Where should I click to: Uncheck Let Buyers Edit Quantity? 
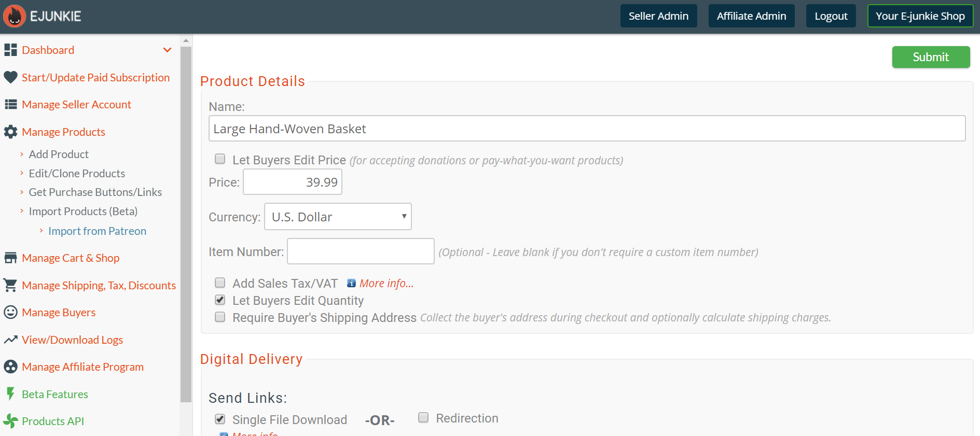click(220, 300)
